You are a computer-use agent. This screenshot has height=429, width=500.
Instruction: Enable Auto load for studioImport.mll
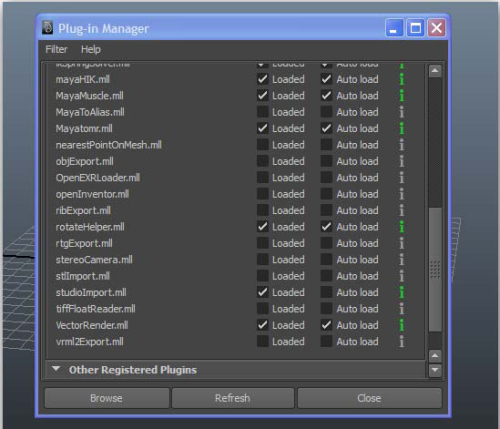(x=326, y=292)
